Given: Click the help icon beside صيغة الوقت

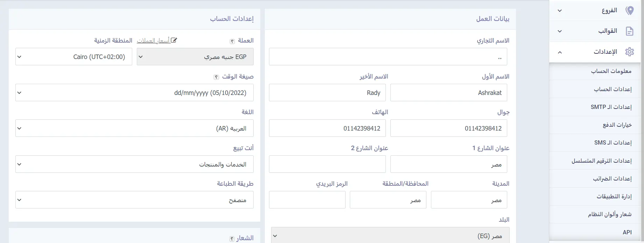Looking at the screenshot, I should pos(216,77).
